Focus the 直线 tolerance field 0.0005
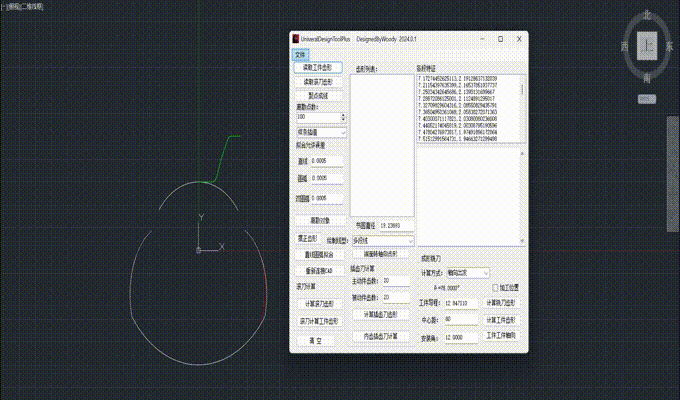Screen dimensions: 680x400 pos(327,161)
